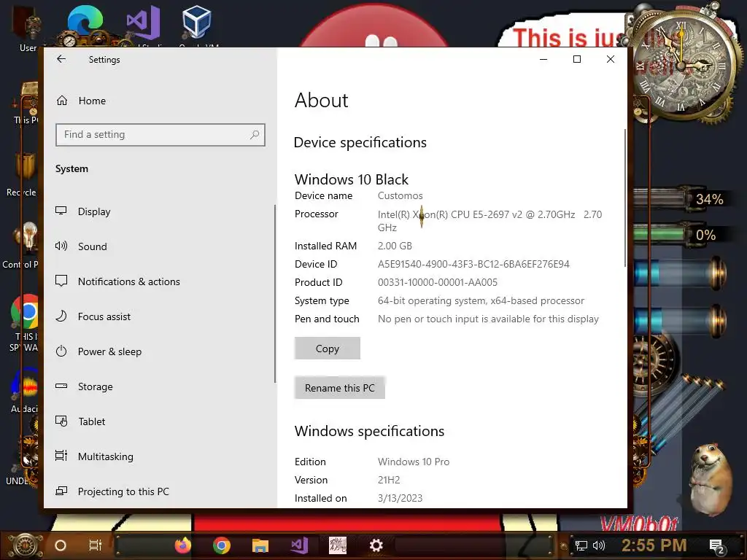
Task: Open the Chrome desktop shortcut
Action: pos(25,312)
